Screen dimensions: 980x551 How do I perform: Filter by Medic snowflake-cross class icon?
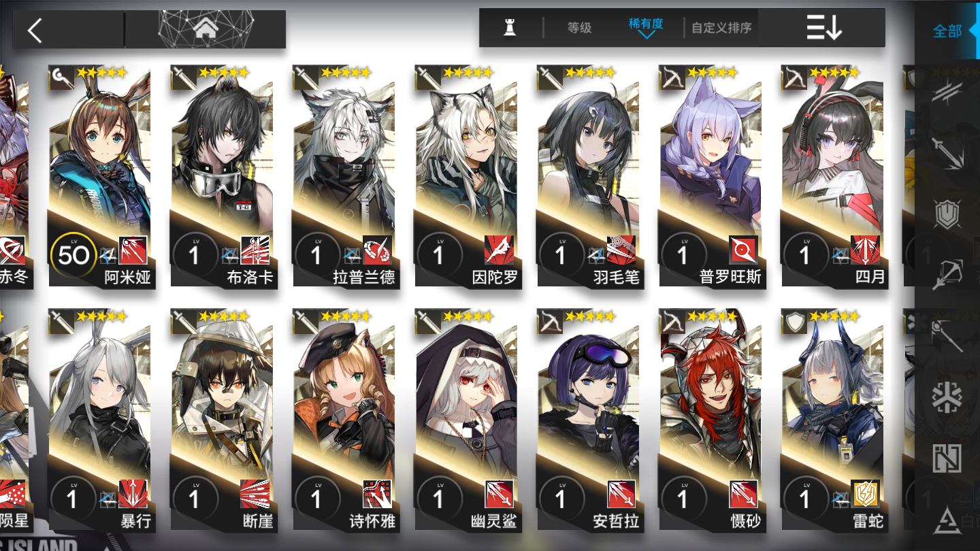947,397
